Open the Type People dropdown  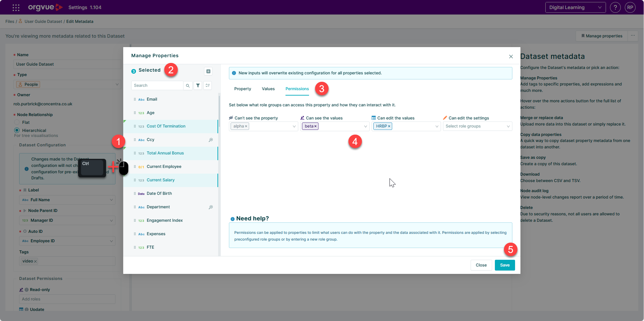(x=67, y=84)
